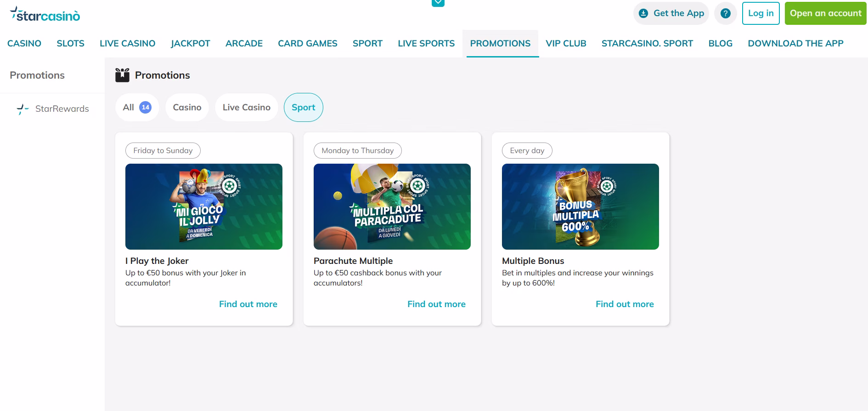Click the StarCasinò logo

[45, 14]
